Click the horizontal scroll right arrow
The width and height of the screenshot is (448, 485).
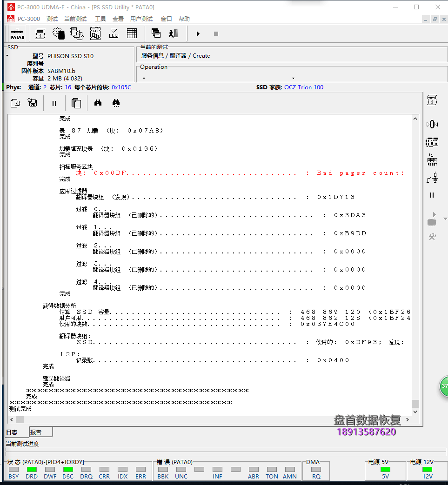pos(408,420)
